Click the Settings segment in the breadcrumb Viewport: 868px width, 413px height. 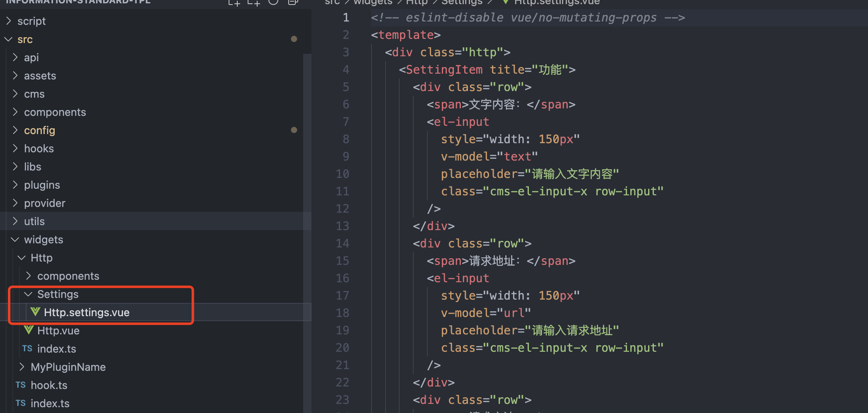[461, 2]
